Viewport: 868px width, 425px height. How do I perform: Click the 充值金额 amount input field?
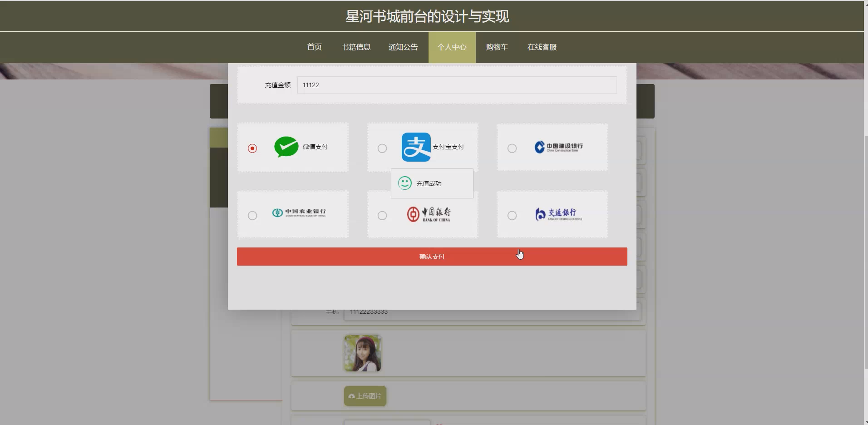(457, 85)
